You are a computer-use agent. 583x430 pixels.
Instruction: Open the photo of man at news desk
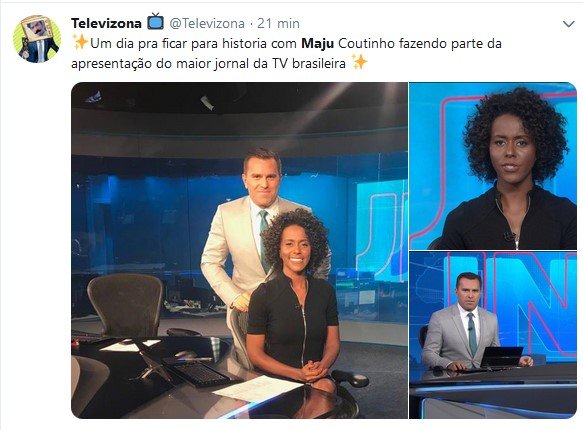tap(493, 335)
